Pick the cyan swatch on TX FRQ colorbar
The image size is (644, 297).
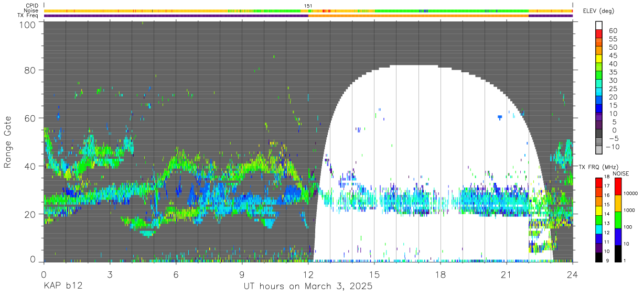pyautogui.click(x=599, y=229)
